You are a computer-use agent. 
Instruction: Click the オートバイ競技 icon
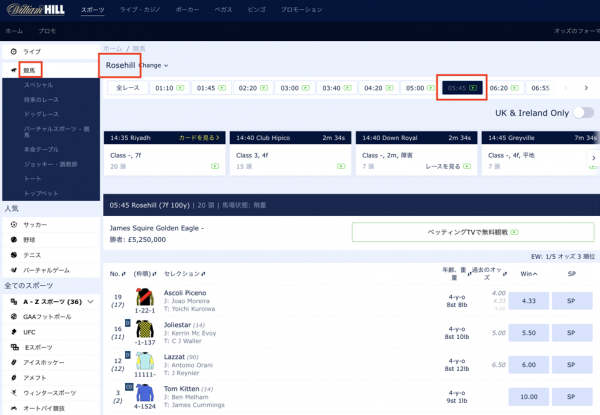pyautogui.click(x=14, y=408)
